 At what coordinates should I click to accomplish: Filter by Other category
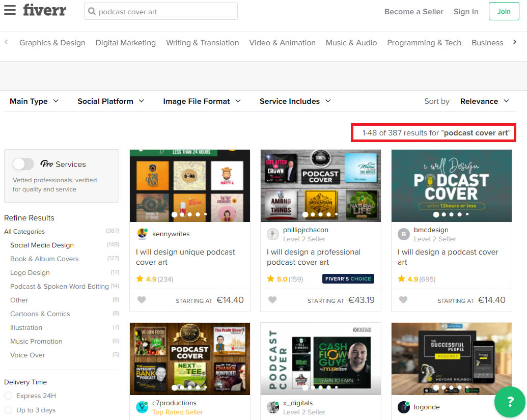pyautogui.click(x=19, y=300)
